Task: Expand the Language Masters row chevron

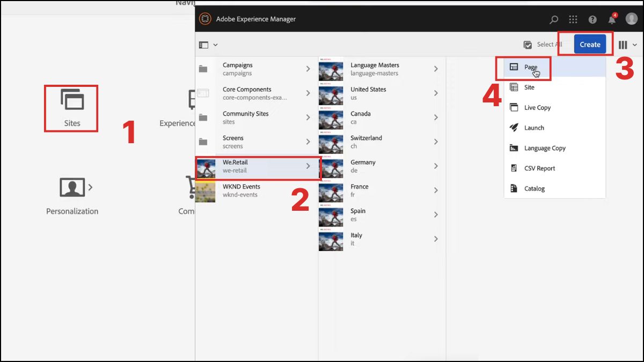Action: point(436,69)
